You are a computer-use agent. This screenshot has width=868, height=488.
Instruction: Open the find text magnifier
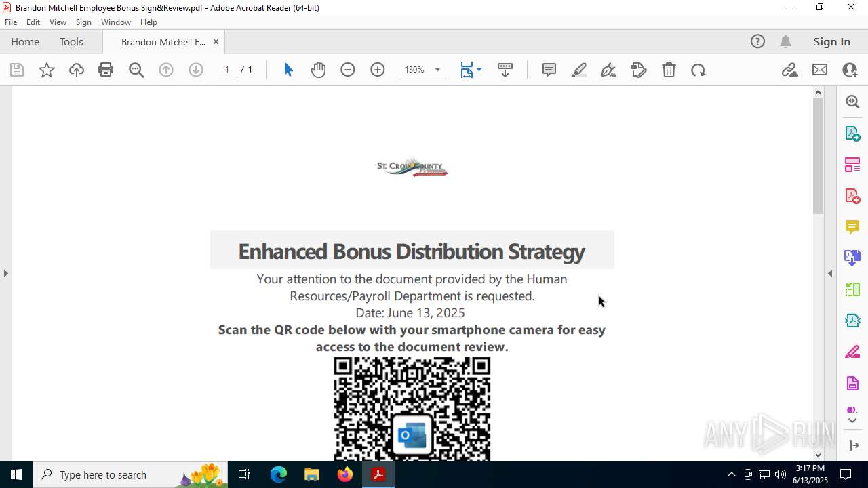[x=136, y=70]
